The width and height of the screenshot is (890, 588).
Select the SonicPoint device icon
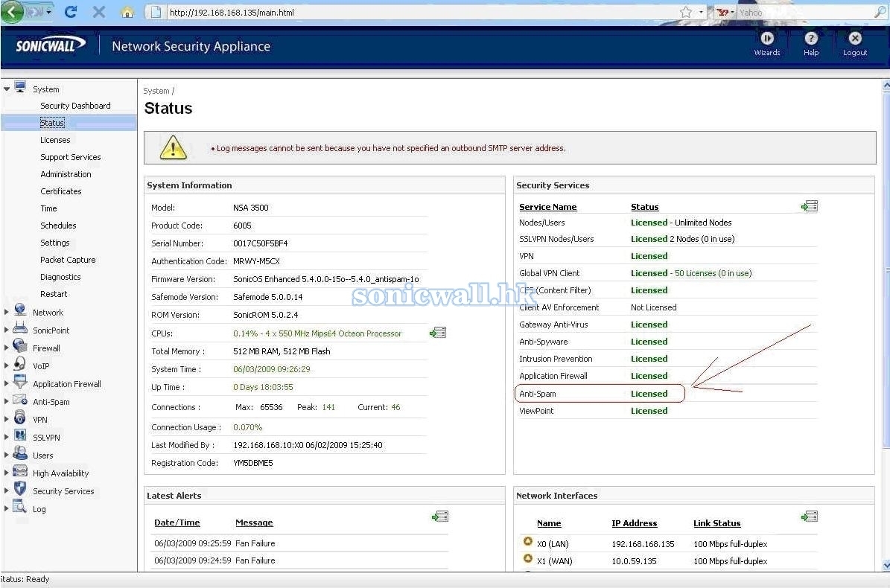(x=20, y=327)
